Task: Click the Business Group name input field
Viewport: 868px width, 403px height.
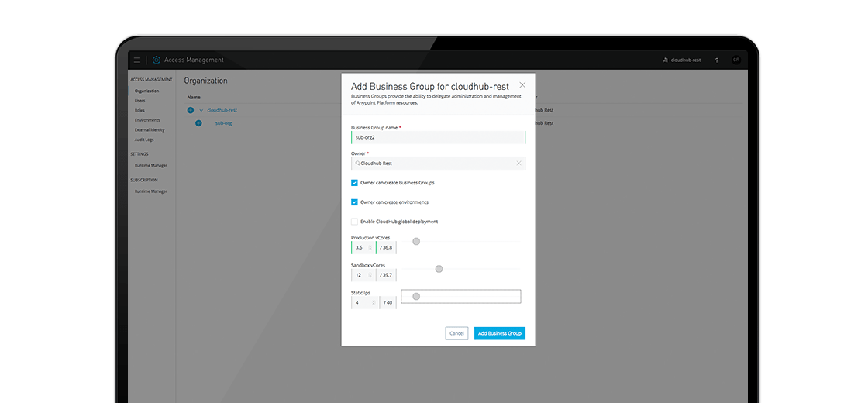Action: pyautogui.click(x=438, y=137)
